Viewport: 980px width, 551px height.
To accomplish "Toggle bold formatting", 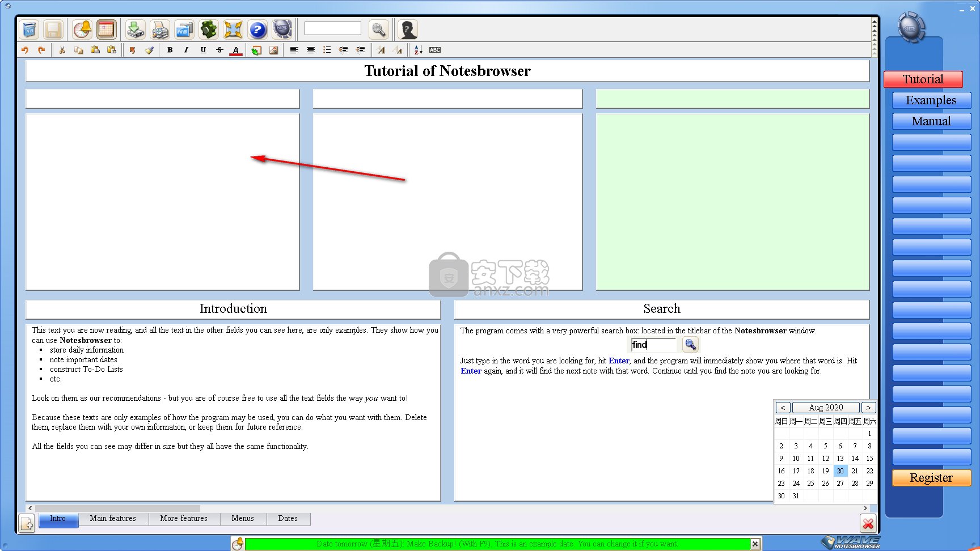I will [x=170, y=50].
